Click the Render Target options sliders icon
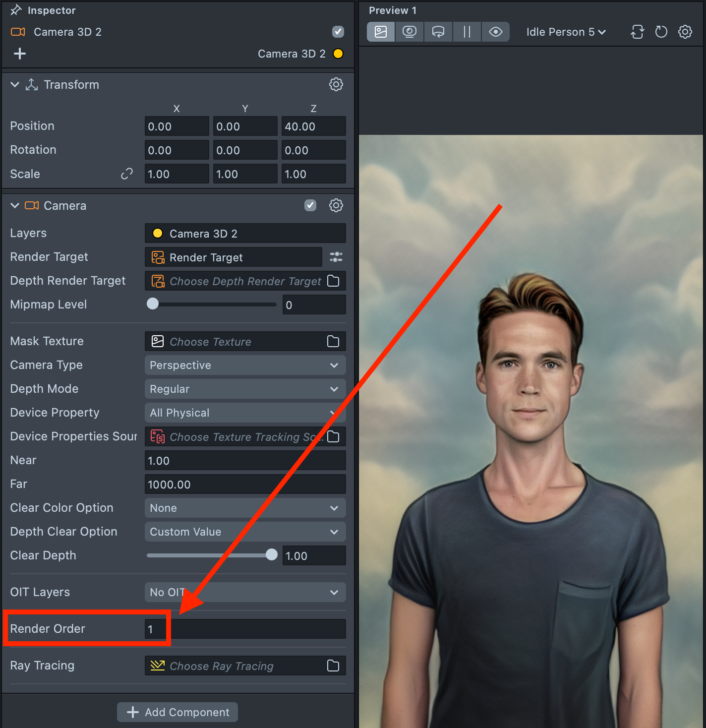 coord(336,257)
